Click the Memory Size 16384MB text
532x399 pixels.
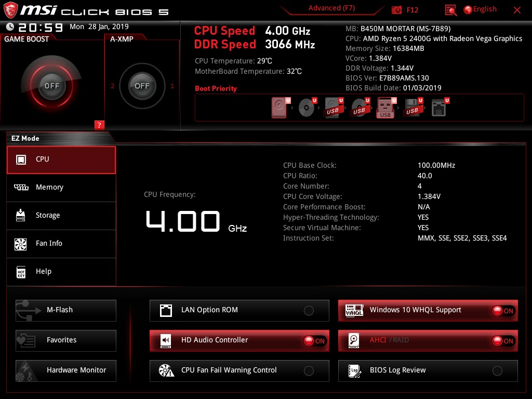[x=385, y=48]
